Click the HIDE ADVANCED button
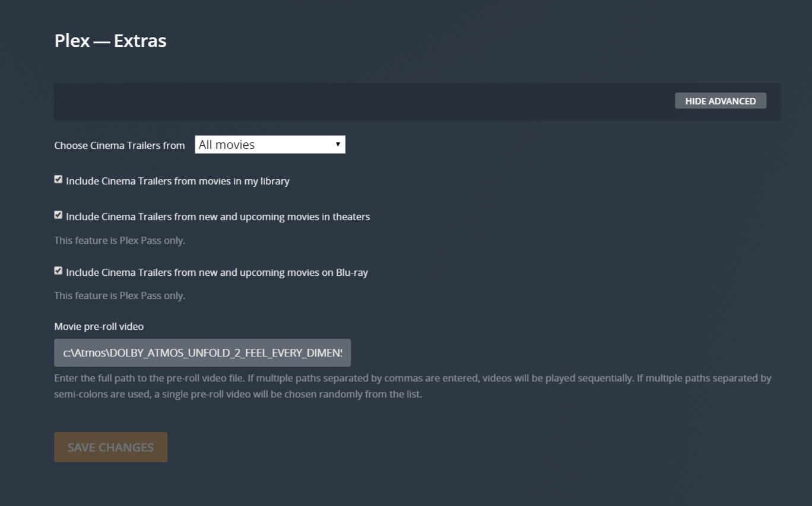Image resolution: width=812 pixels, height=506 pixels. coord(720,101)
